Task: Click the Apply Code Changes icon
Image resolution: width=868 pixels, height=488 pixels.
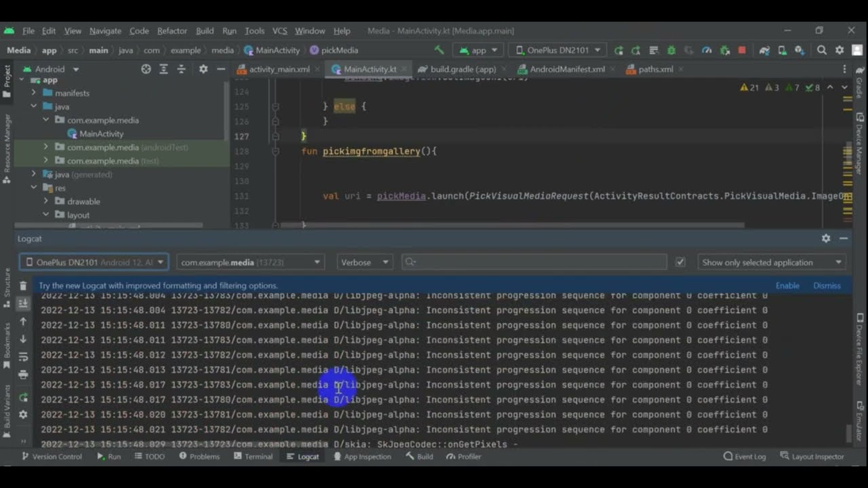Action: [635, 50]
